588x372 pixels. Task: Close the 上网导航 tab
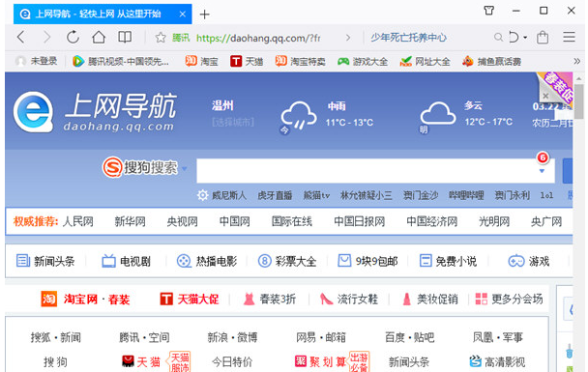[x=182, y=14]
